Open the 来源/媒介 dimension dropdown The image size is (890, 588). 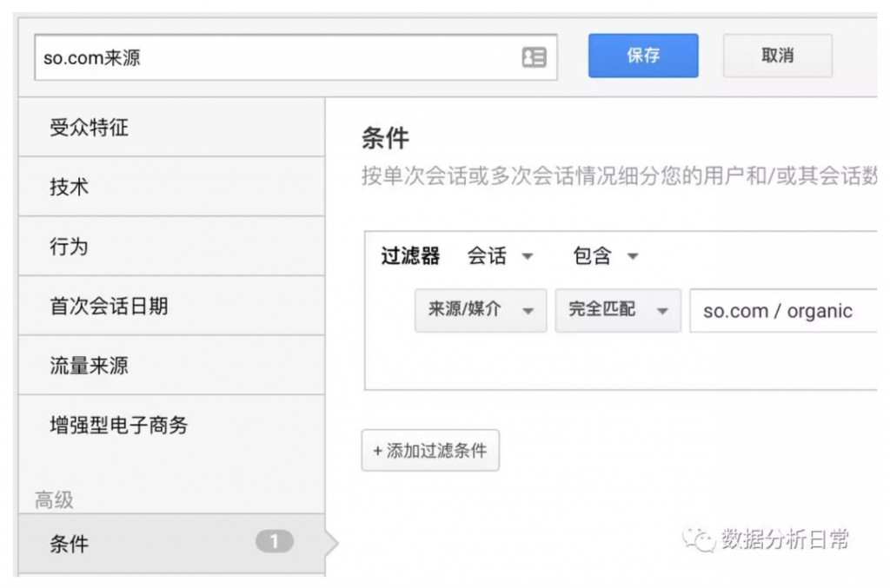[x=480, y=310]
